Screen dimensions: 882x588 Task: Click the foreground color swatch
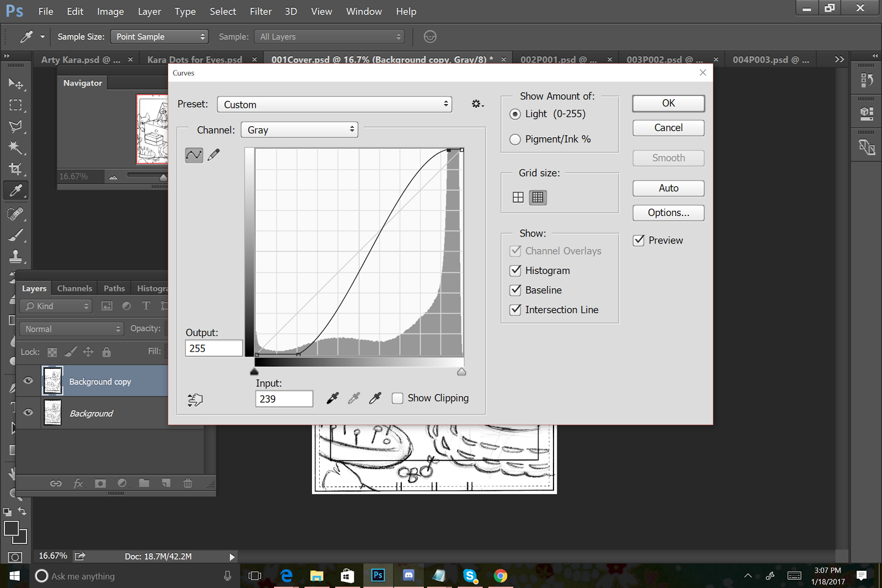pos(10,528)
